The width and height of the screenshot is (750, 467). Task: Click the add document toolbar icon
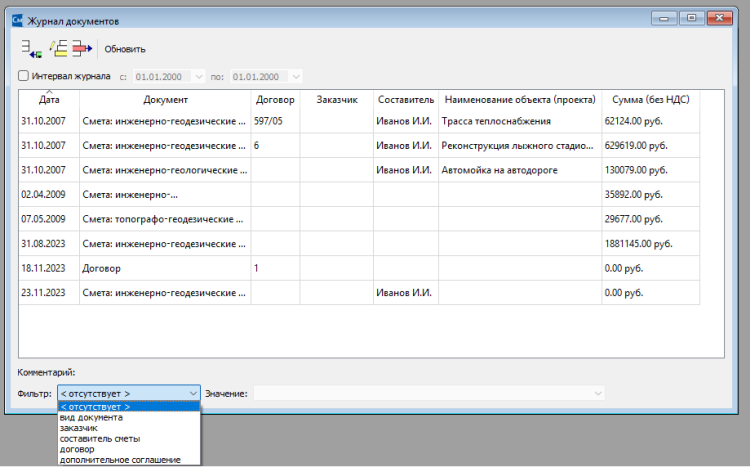[x=29, y=48]
